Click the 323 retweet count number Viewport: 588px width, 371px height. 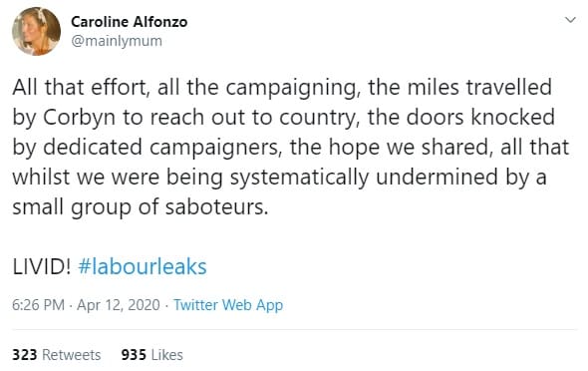click(x=24, y=355)
